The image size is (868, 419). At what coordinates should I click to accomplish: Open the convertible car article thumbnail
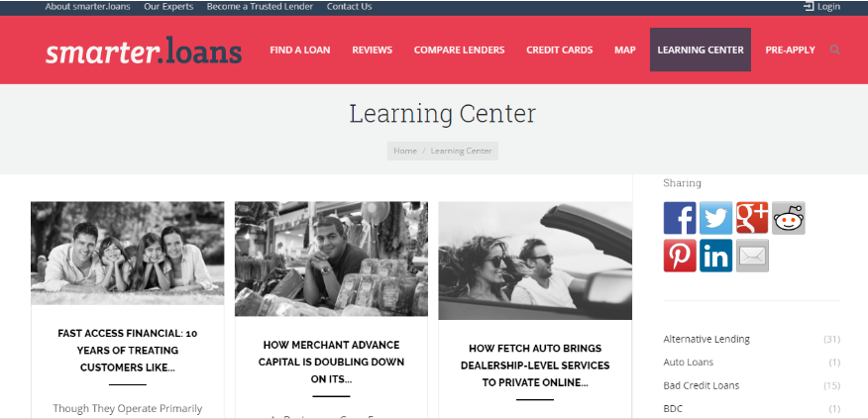535,261
